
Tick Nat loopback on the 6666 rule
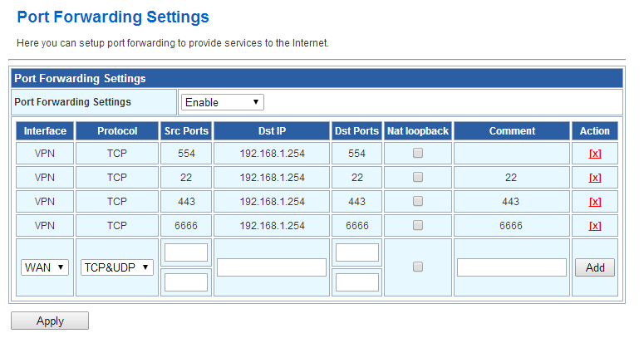[418, 225]
